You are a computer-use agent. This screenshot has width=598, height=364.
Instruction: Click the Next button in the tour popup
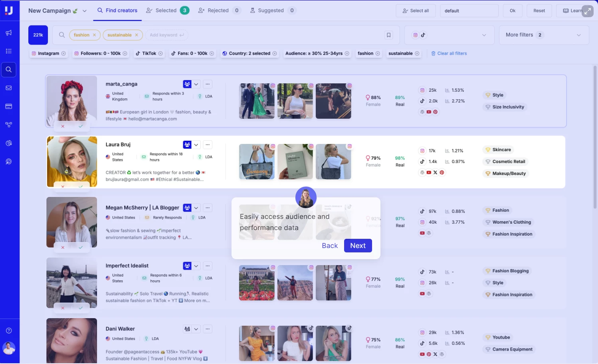pyautogui.click(x=358, y=246)
